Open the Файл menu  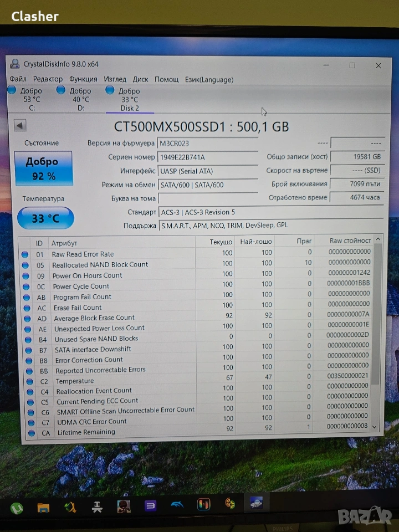pos(18,79)
